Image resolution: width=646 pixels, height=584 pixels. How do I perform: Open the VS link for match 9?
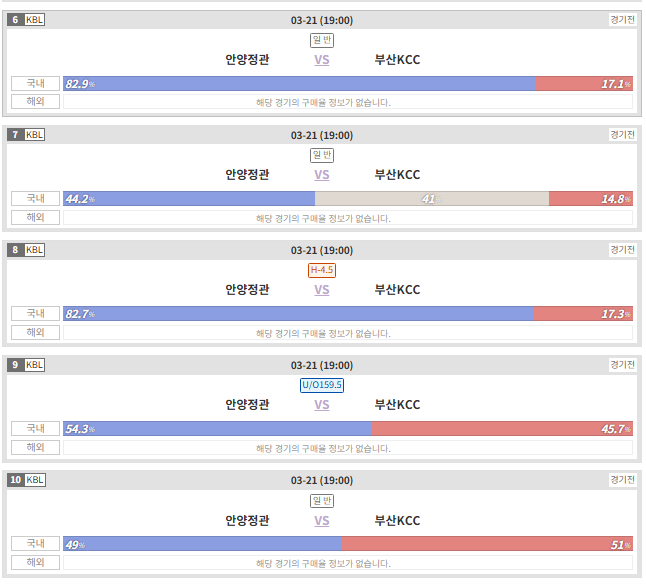322,405
